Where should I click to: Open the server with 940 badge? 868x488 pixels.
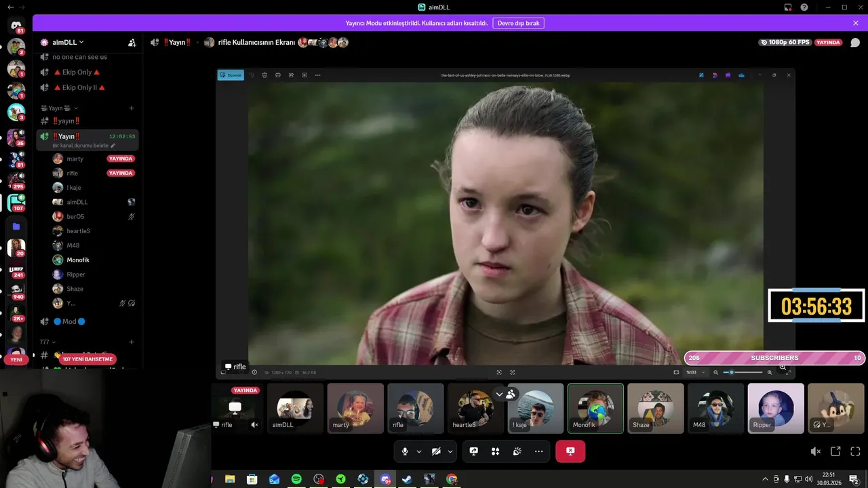pos(16,291)
